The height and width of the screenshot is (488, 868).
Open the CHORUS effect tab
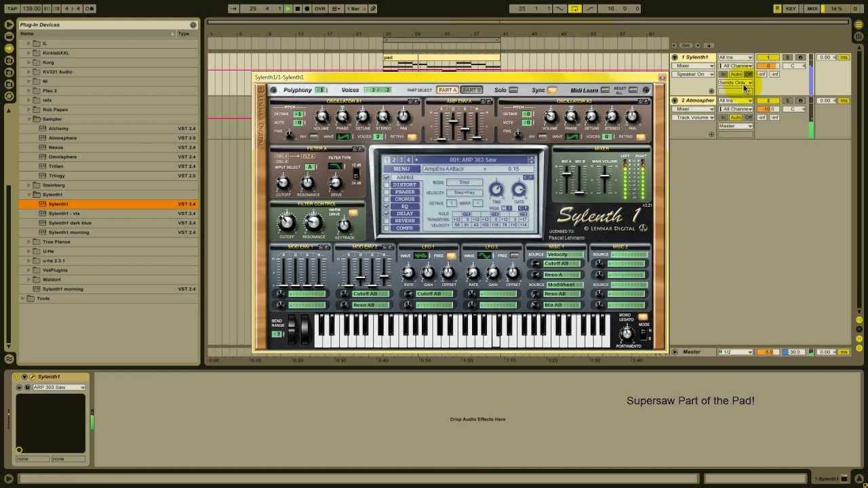point(405,199)
